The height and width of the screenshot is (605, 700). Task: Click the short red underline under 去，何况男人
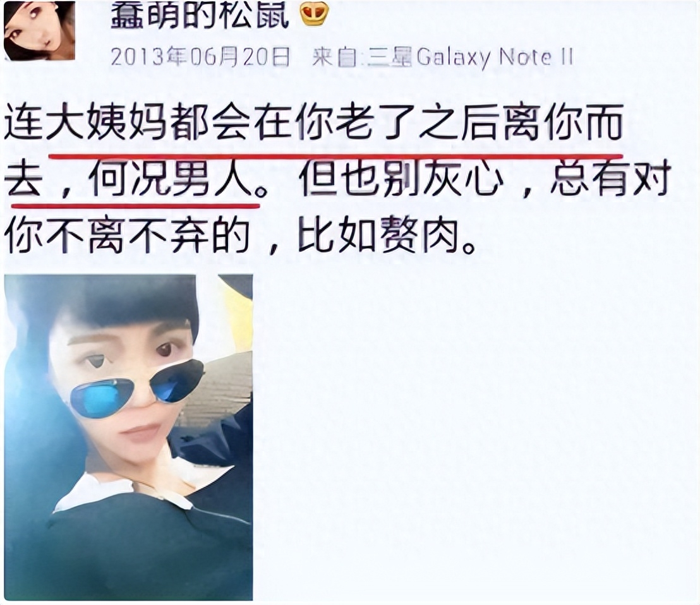click(135, 206)
